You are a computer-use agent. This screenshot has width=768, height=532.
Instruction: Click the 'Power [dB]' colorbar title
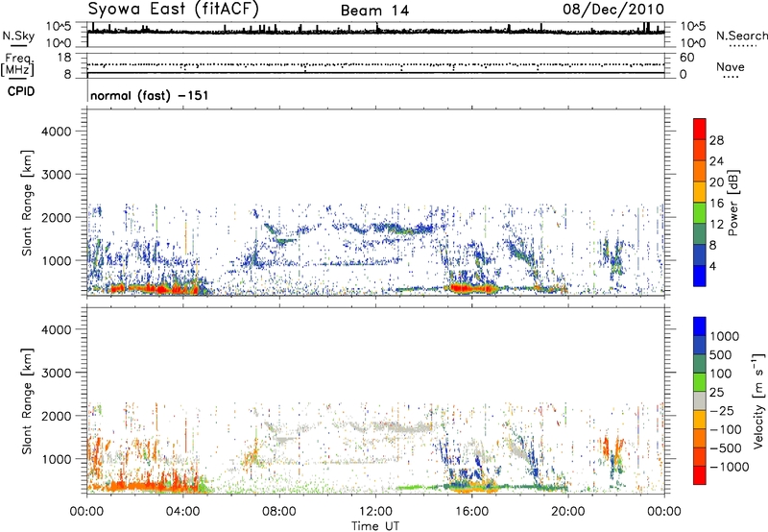(732, 203)
